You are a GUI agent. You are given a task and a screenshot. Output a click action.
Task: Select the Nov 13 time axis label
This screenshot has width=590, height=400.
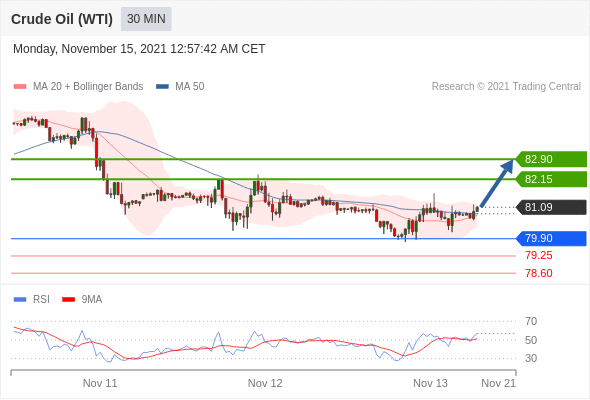point(430,383)
